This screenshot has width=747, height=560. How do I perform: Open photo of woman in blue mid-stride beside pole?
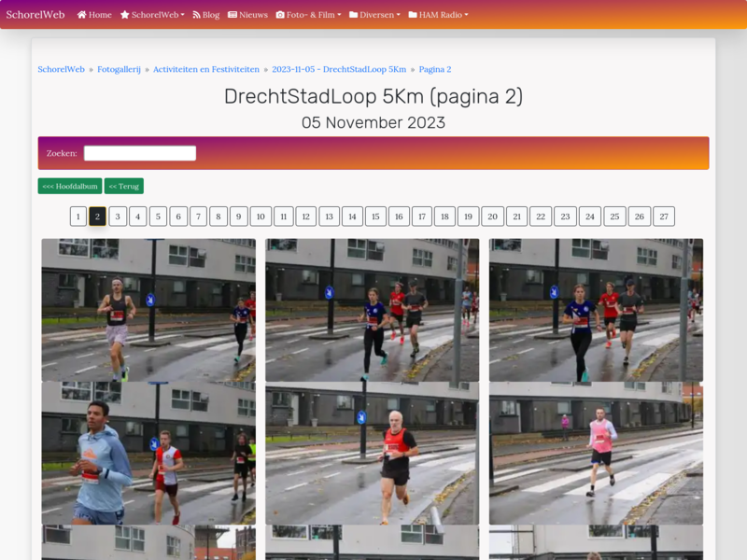372,310
